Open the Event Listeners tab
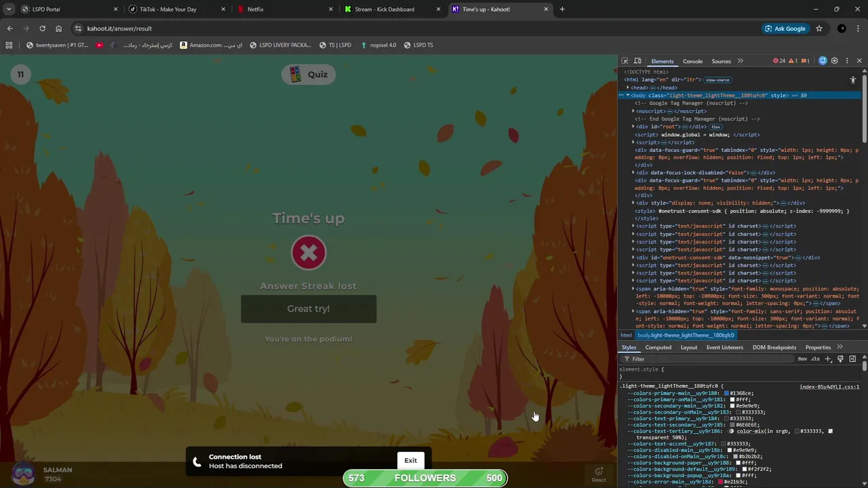Screen dimensions: 868x488 tap(725, 347)
